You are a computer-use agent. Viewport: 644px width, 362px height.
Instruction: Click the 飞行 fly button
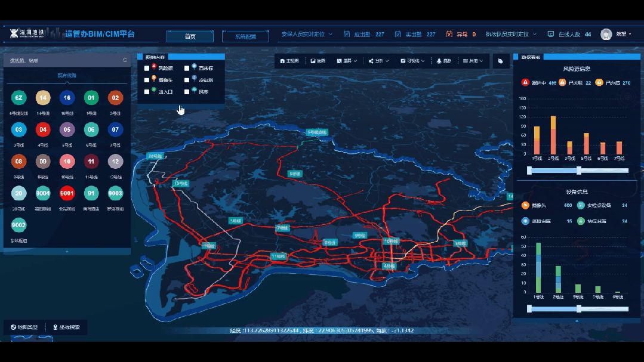point(444,61)
